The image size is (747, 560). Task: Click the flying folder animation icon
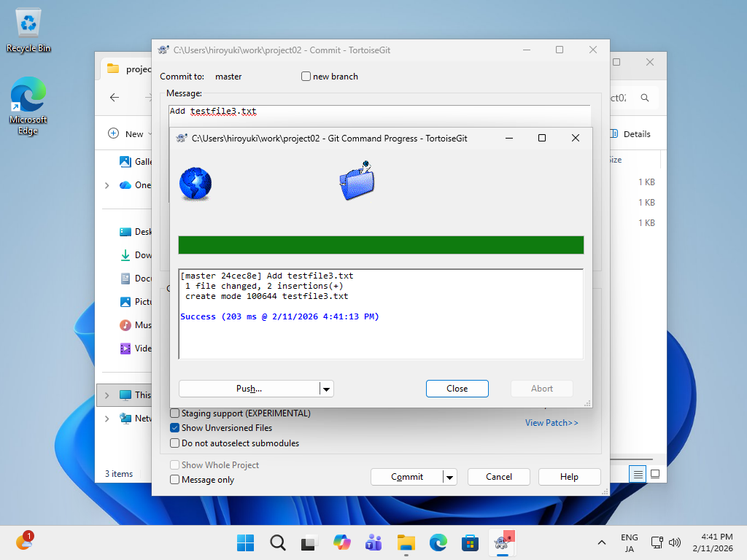tap(357, 181)
